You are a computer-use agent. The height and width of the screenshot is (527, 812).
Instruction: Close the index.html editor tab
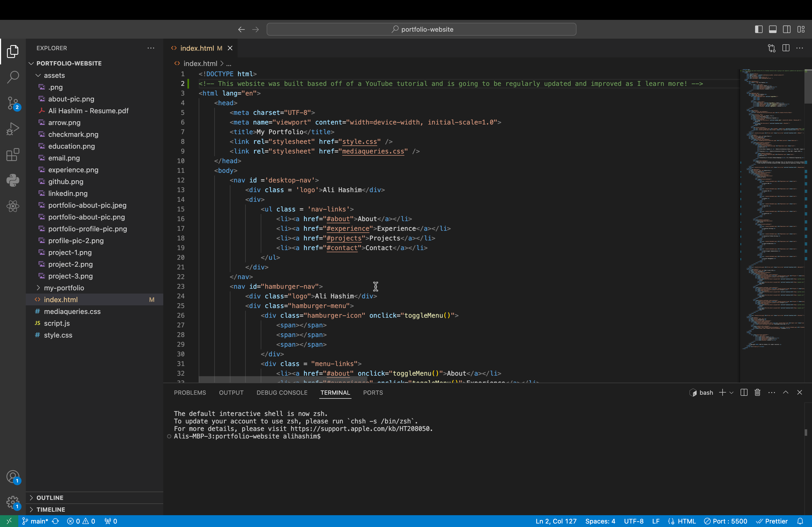[230, 48]
